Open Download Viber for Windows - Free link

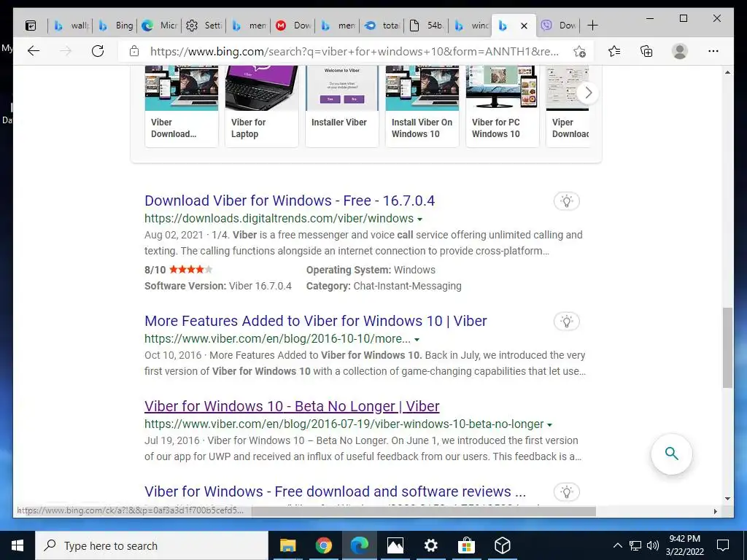tap(290, 201)
